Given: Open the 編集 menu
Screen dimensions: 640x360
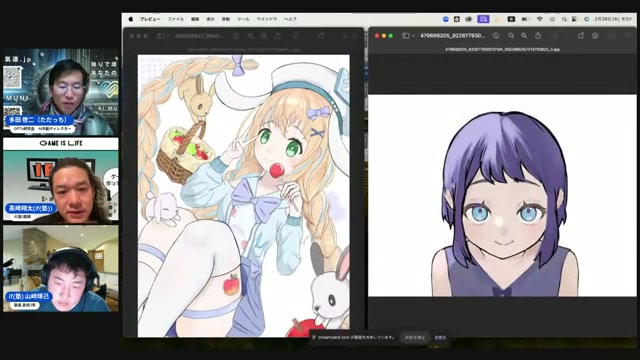Looking at the screenshot, I should pyautogui.click(x=195, y=19).
